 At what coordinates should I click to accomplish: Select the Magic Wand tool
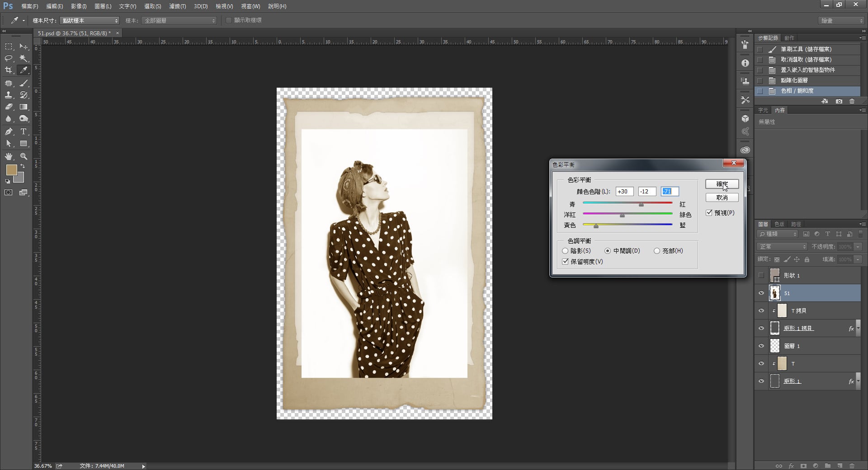point(24,58)
